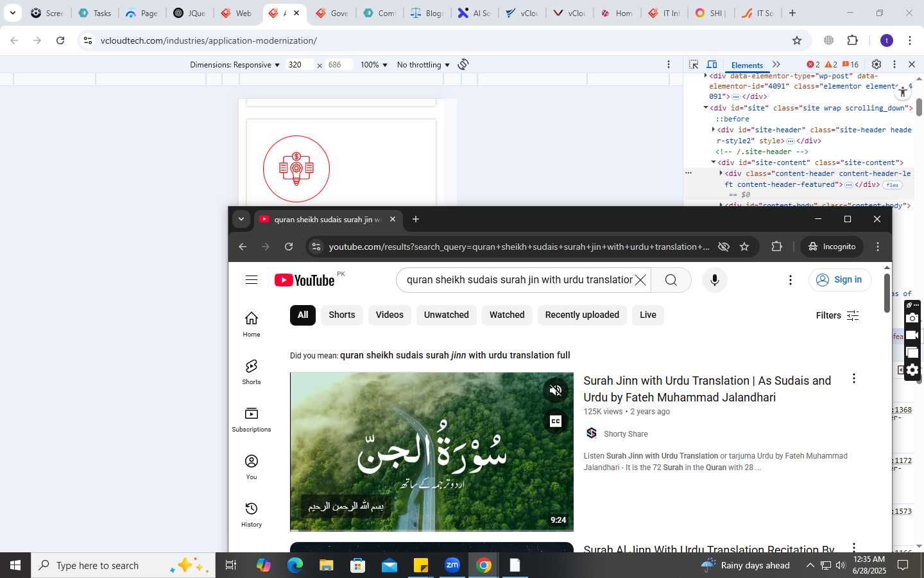
Task: Toggle captions on Surah Jinn preview
Action: (556, 421)
